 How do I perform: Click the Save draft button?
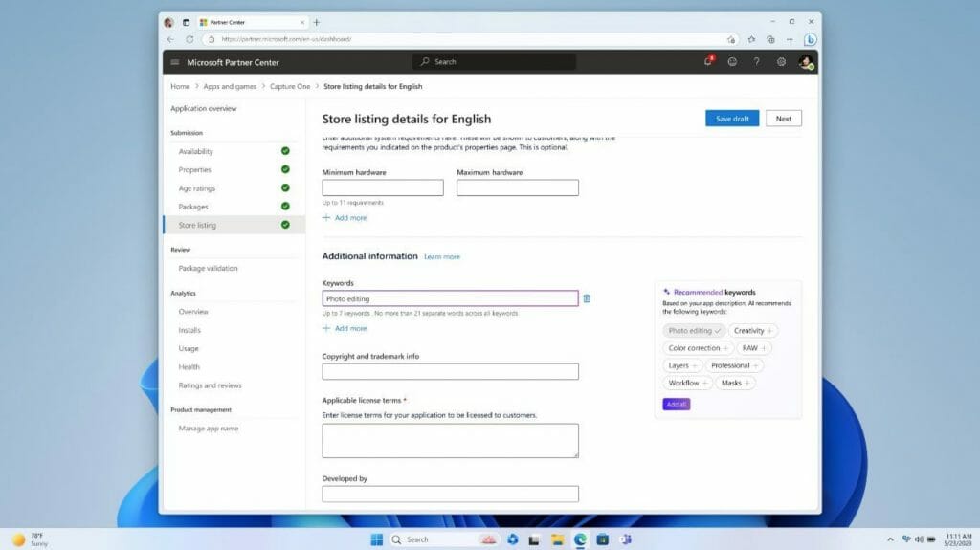coord(732,119)
